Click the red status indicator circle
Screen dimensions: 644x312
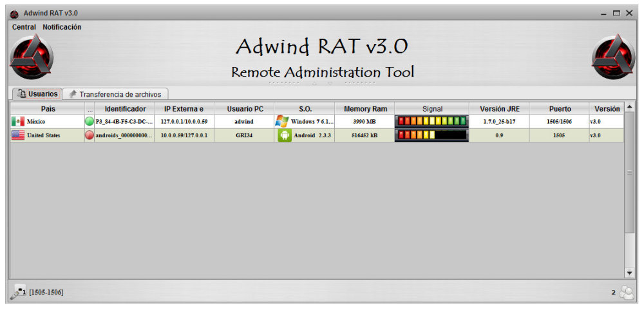[90, 135]
